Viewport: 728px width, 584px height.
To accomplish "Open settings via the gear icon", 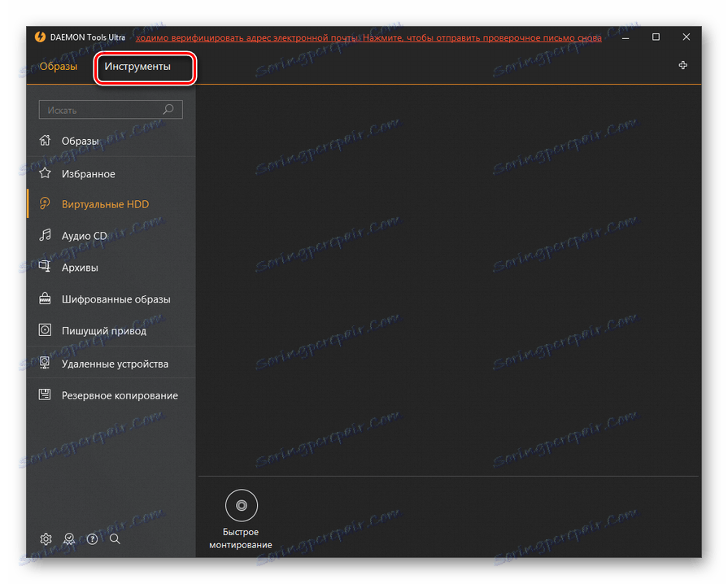I will tap(46, 538).
